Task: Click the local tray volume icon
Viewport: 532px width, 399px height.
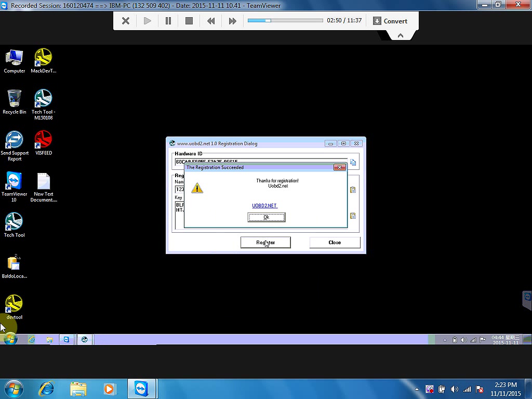Action: pos(454,389)
